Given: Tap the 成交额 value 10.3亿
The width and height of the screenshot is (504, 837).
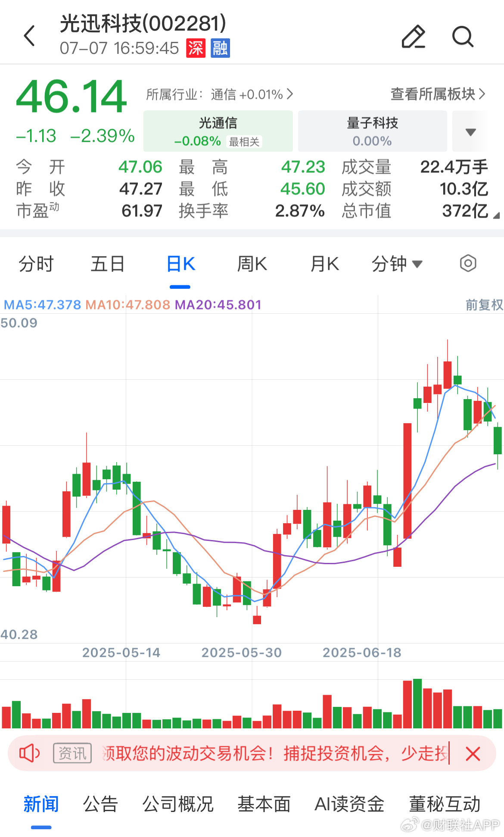Looking at the screenshot, I should [x=464, y=189].
